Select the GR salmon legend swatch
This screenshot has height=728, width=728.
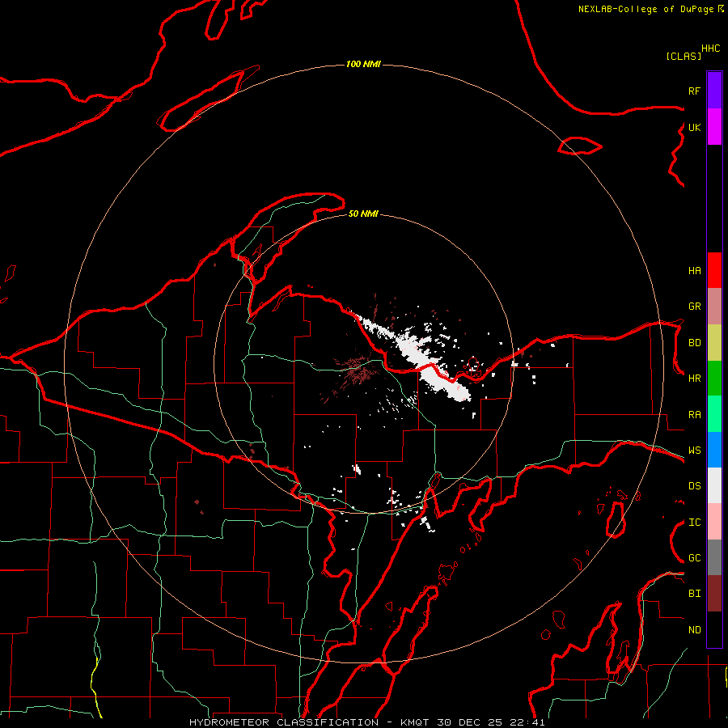(714, 307)
